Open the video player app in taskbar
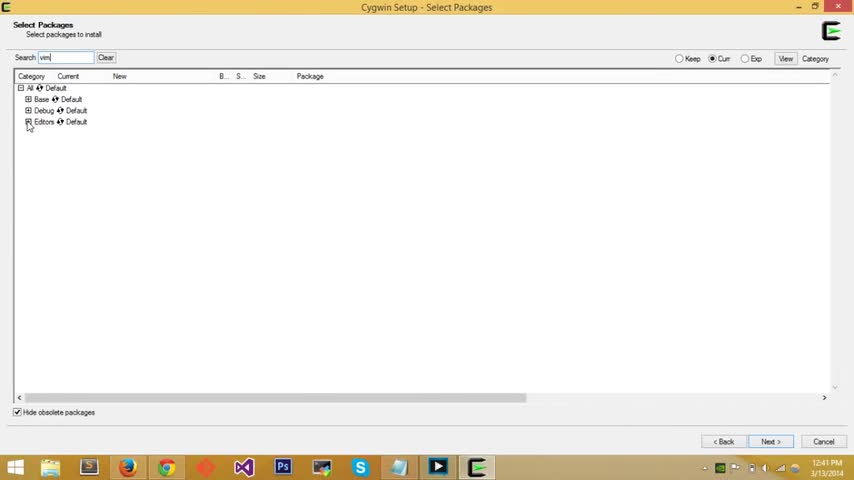The width and height of the screenshot is (854, 480). coord(438,467)
